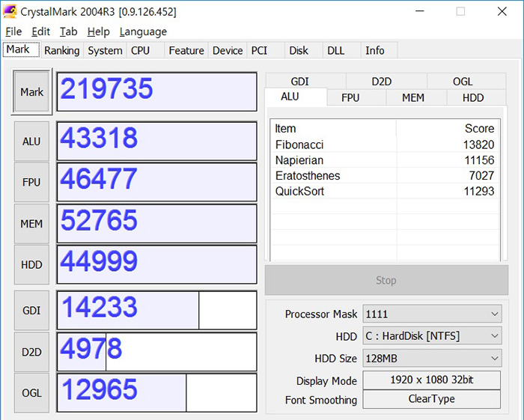
Task: Open the Help menu
Action: tap(98, 31)
